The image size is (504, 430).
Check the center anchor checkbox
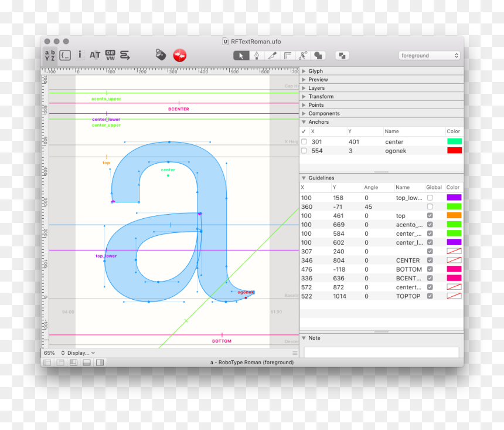(x=304, y=141)
